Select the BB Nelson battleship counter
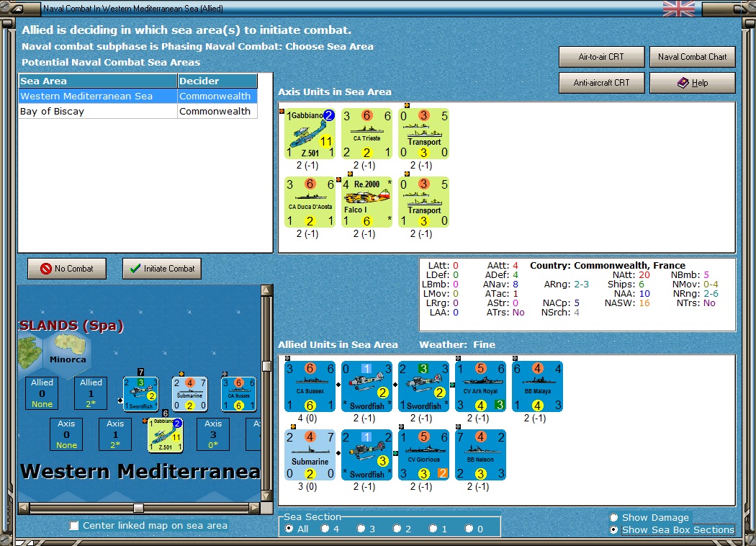 480,455
